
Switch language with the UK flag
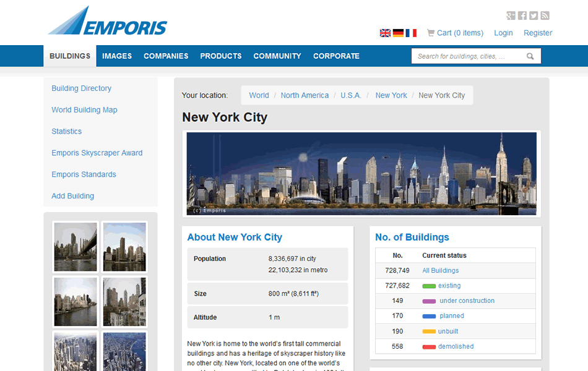385,33
